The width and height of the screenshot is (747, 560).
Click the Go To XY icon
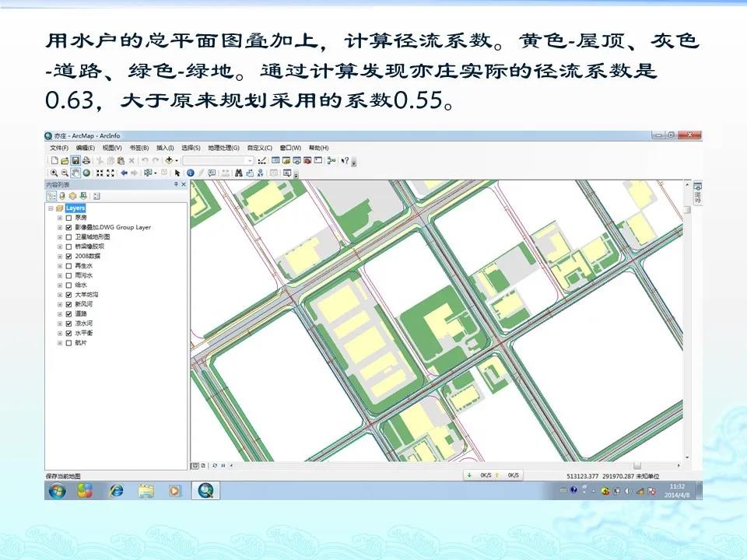(x=261, y=173)
